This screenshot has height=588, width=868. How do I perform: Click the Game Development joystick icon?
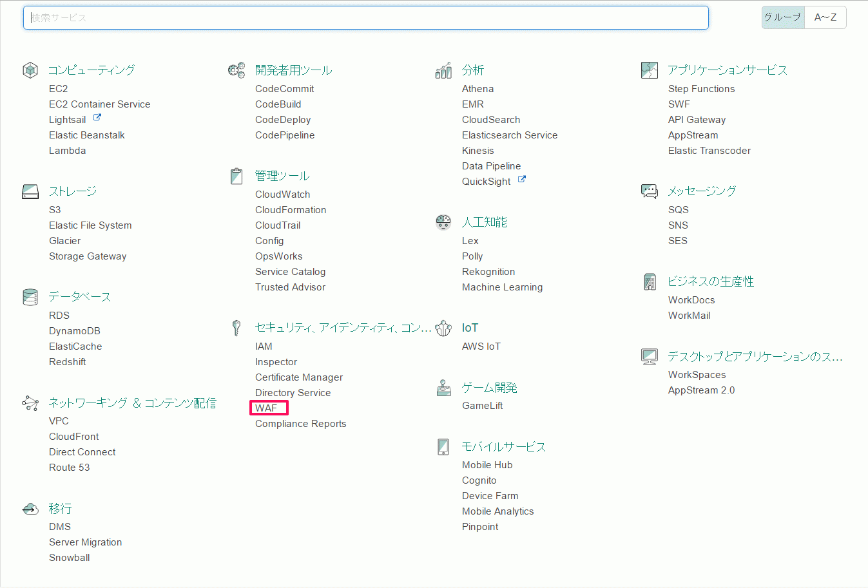[444, 388]
